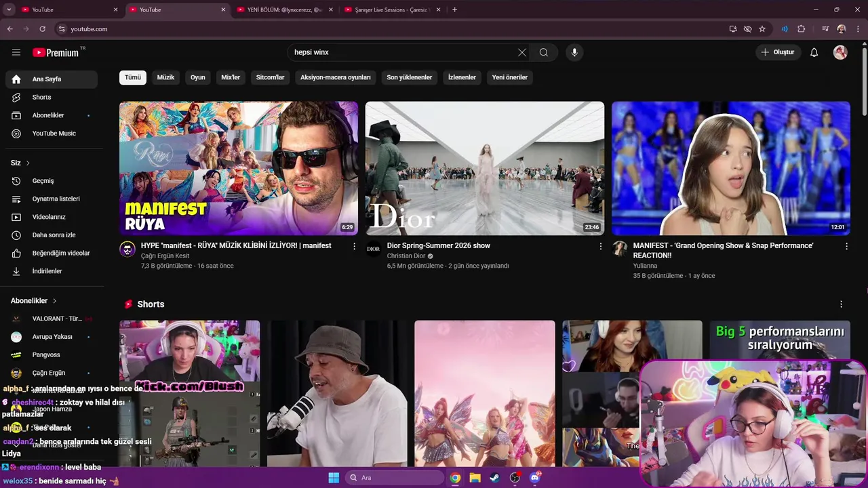Select the Mix'ler filter chip
868x488 pixels.
(x=231, y=77)
